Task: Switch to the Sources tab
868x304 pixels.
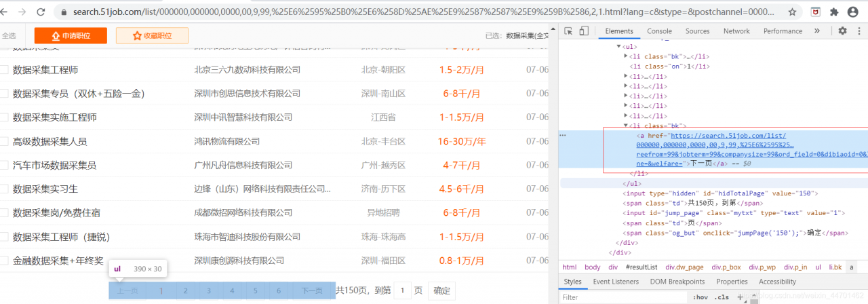Action: [x=697, y=31]
